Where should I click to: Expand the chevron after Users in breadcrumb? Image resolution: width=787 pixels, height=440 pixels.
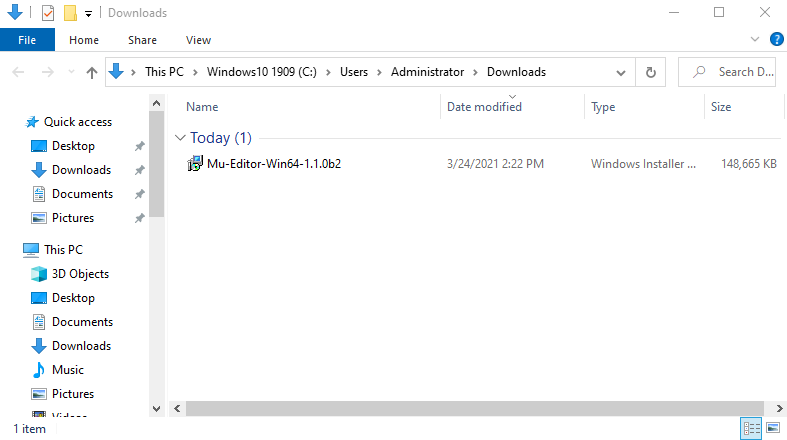379,72
